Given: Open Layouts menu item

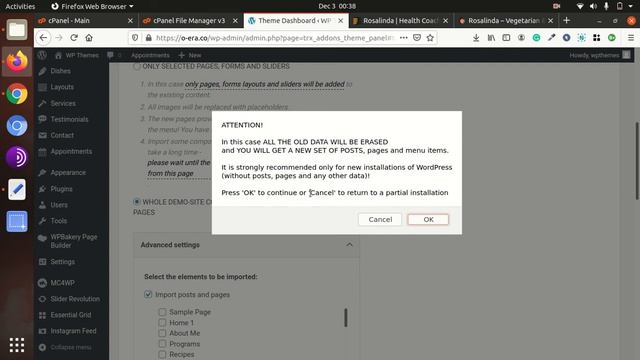Looking at the screenshot, I should (x=62, y=87).
